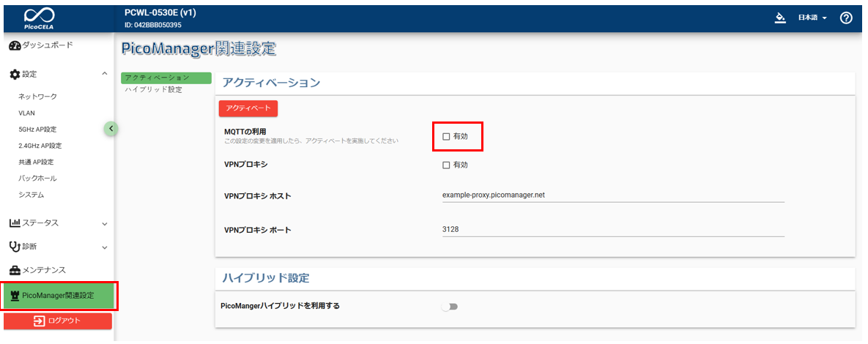The height and width of the screenshot is (344, 868).
Task: Click the VPNプロキシ ホスト input field
Action: 613,195
